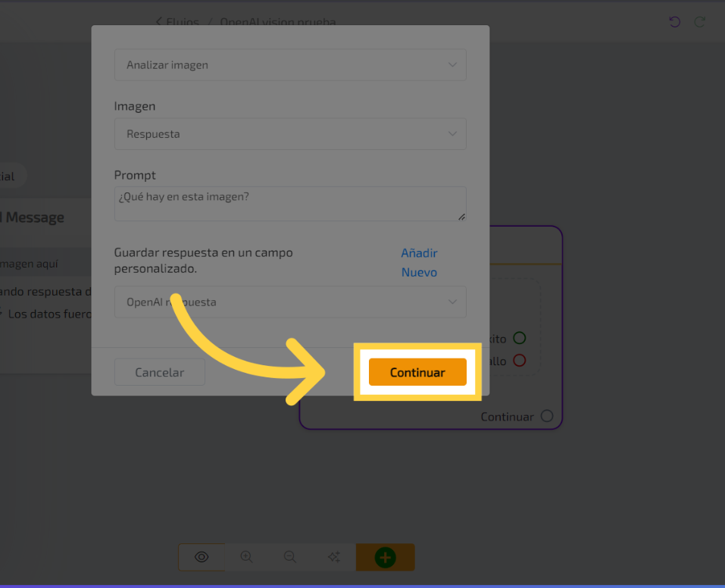Open the OpenAI vision prueba breadcrumb
725x588 pixels.
click(x=278, y=22)
